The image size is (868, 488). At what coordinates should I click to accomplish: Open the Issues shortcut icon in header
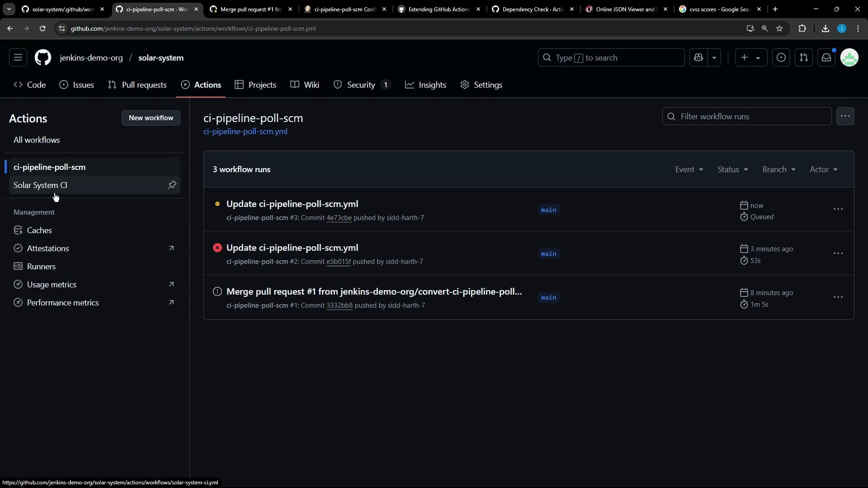point(781,58)
